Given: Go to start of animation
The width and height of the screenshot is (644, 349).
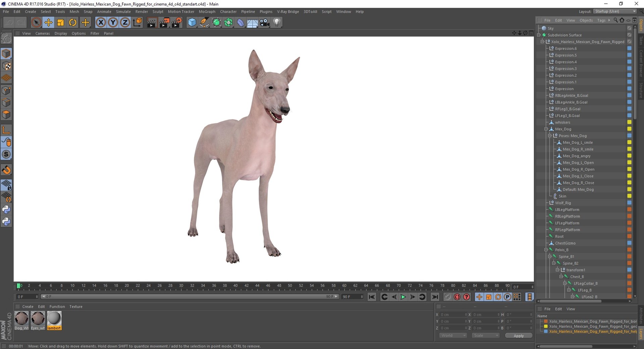Looking at the screenshot, I should (x=372, y=297).
